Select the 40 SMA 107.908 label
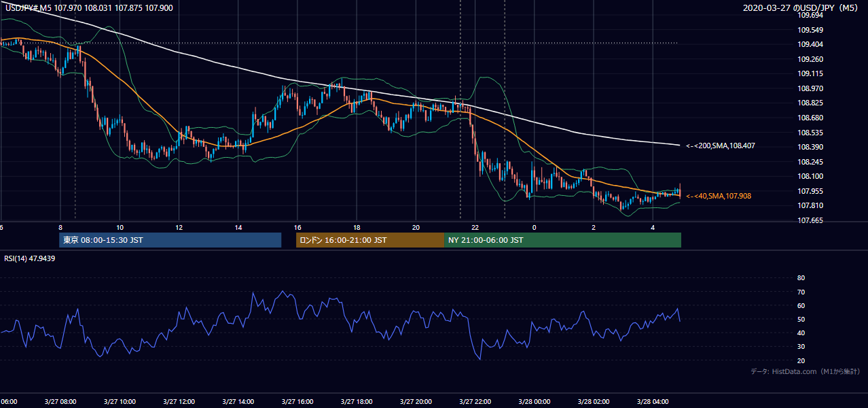The image size is (868, 408). click(719, 196)
